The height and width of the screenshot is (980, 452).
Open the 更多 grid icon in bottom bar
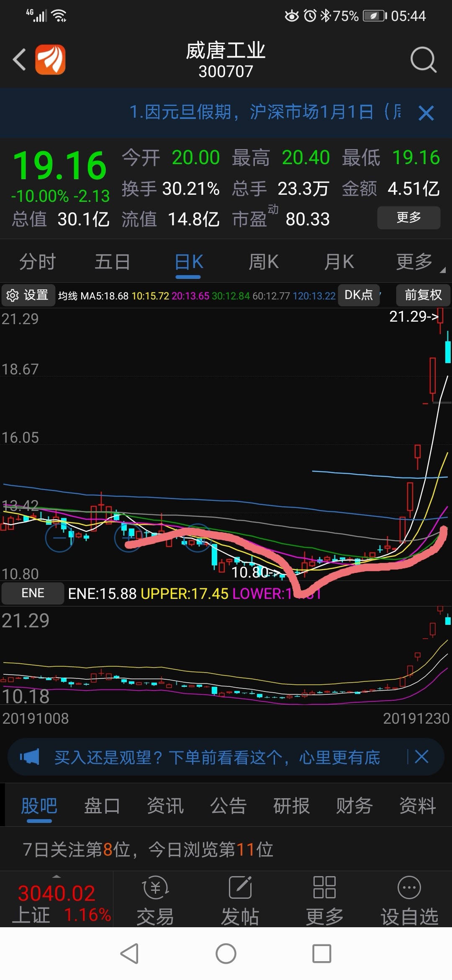pyautogui.click(x=324, y=900)
